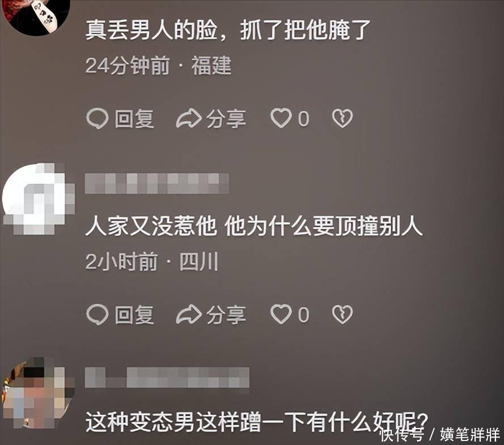
Task: Open the white pixelated avatar of second commenter
Action: [38, 198]
